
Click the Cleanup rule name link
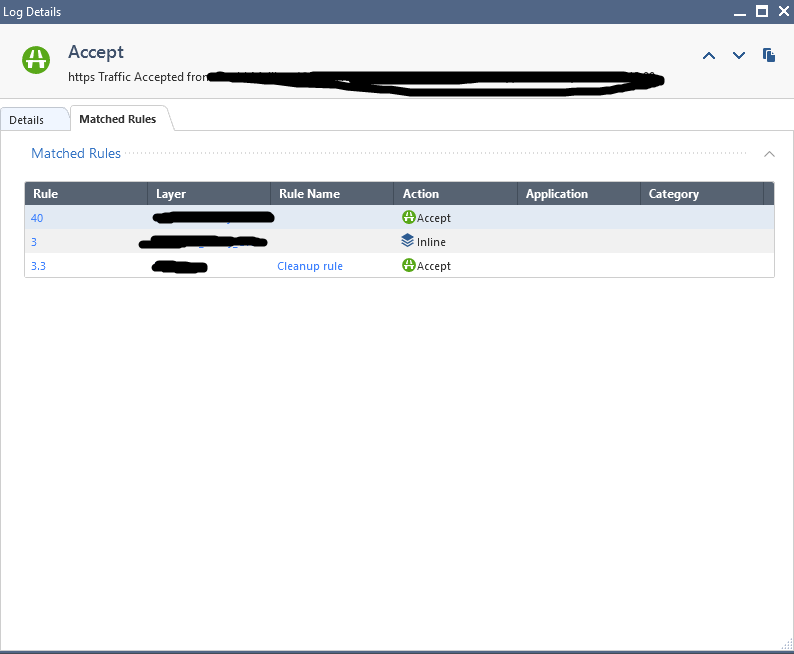pos(310,266)
